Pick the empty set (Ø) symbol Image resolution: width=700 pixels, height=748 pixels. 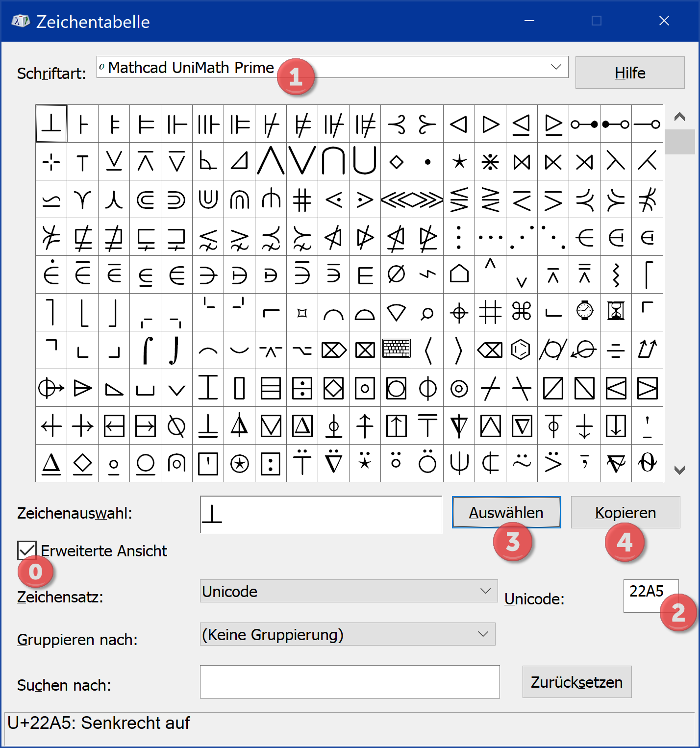(x=396, y=274)
